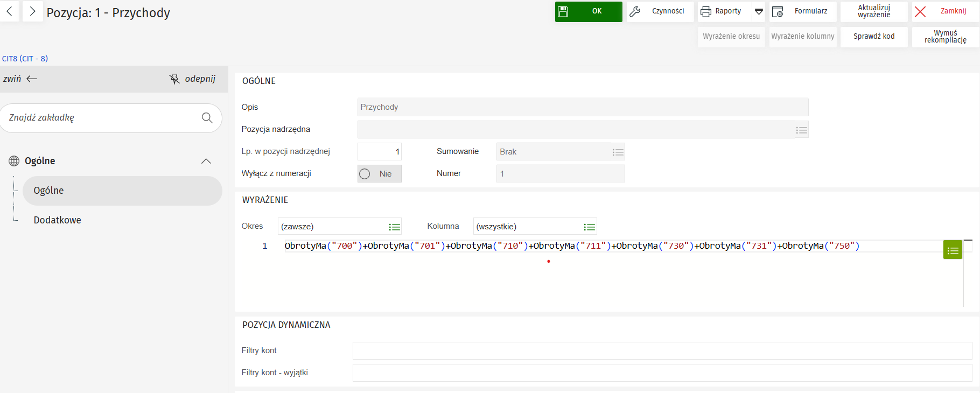Viewport: 980px width, 393px height.
Task: Open the Okres dropdown list
Action: [394, 227]
